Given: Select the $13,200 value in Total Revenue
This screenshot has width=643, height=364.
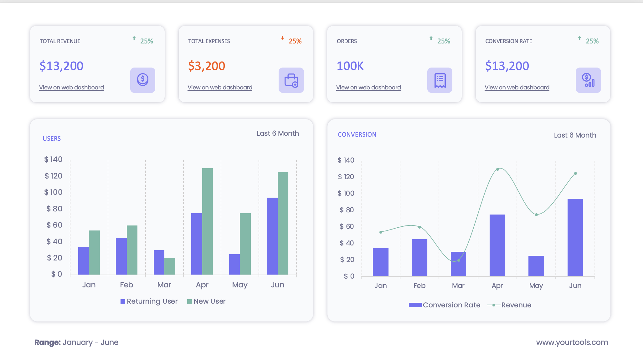Looking at the screenshot, I should click(61, 66).
